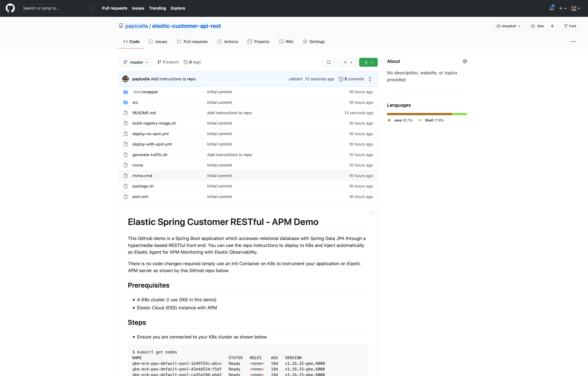Open the pom.xml file
Screen dimensions: 588x376
point(140,197)
